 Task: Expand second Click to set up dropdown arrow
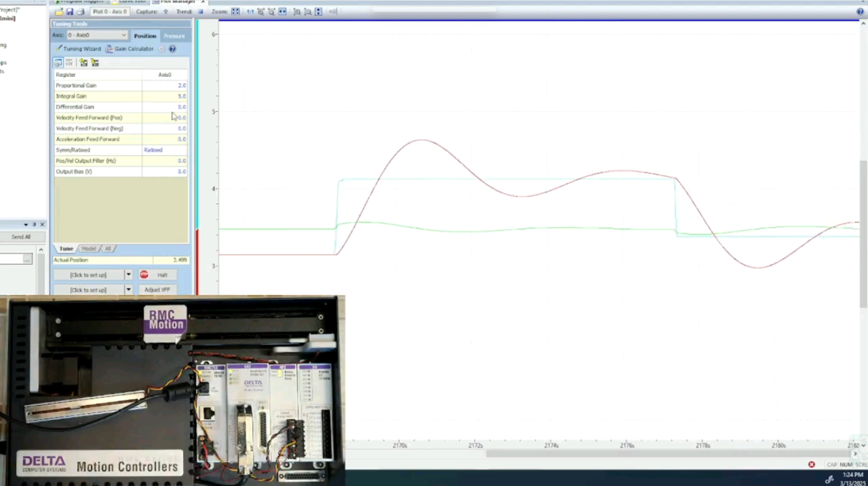click(129, 289)
